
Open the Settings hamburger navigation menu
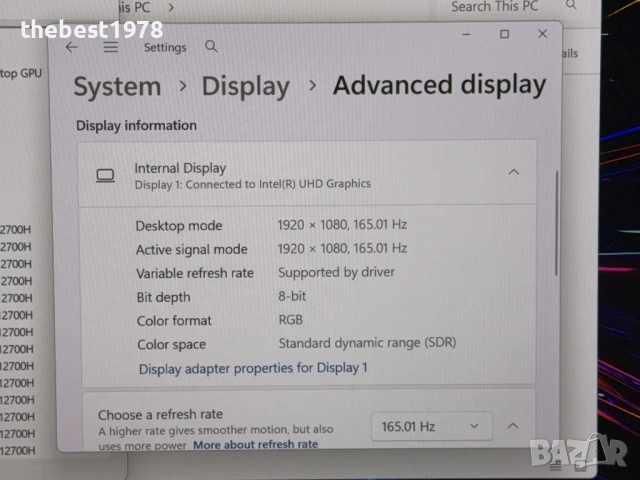[110, 47]
